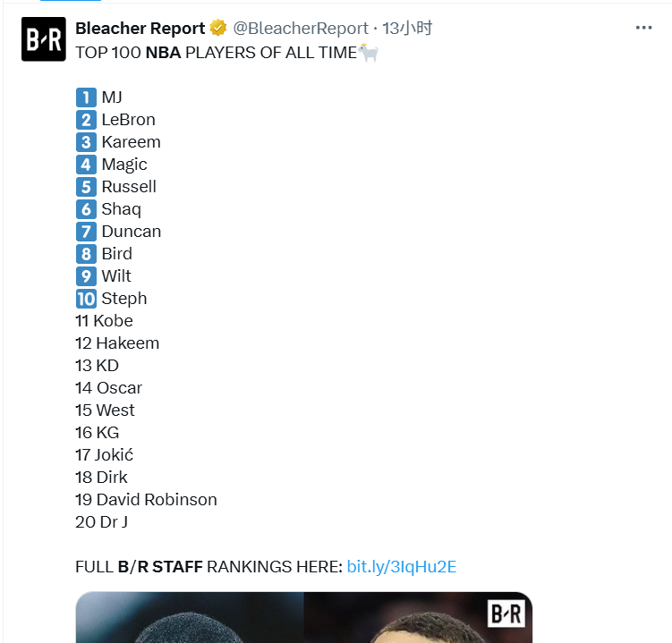This screenshot has height=643, width=672.
Task: Click the goat emoji in tweet
Action: (x=368, y=53)
